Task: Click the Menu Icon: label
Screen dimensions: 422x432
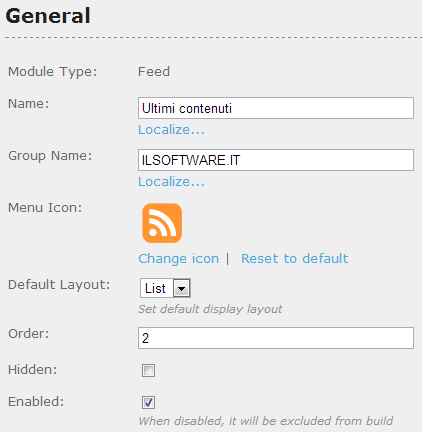Action: 45,208
